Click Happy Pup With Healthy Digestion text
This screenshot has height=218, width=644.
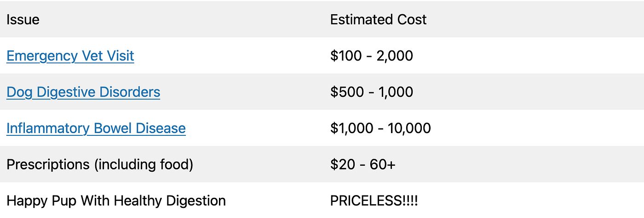116,201
